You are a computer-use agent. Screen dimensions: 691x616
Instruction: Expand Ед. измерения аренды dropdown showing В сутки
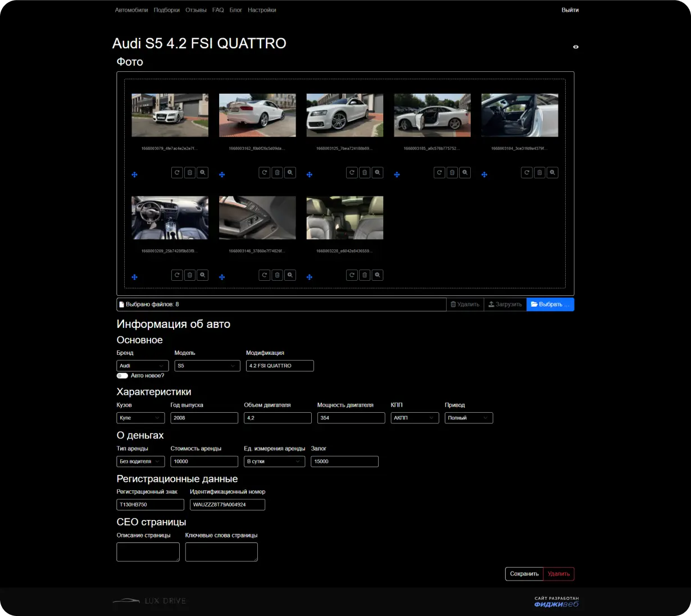275,462
